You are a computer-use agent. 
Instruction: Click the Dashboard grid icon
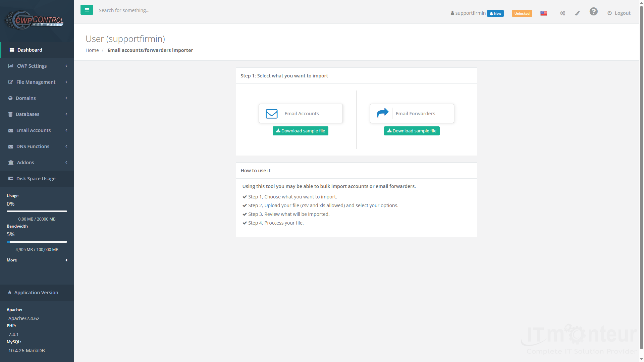pos(12,50)
